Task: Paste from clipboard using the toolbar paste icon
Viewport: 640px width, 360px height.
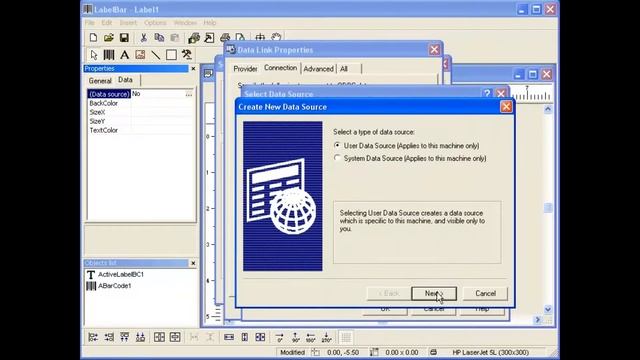Action: coord(175,38)
